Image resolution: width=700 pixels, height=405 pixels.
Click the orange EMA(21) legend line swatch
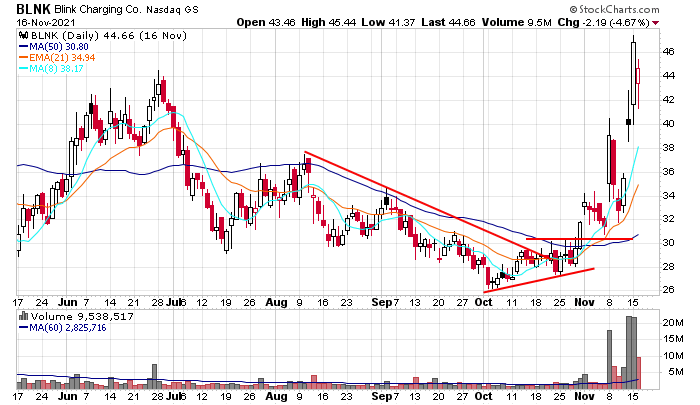pyautogui.click(x=23, y=58)
